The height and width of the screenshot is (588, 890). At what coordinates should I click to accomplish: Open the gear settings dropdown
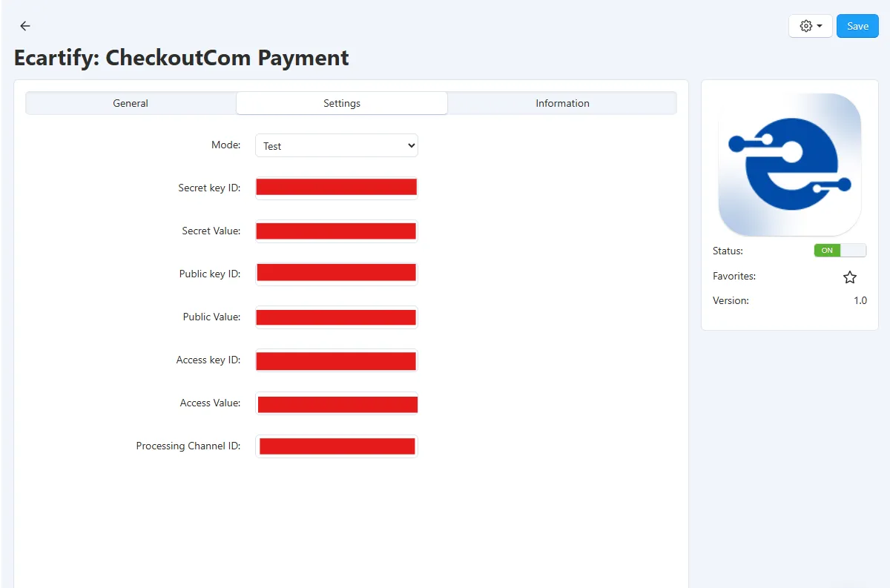[810, 26]
